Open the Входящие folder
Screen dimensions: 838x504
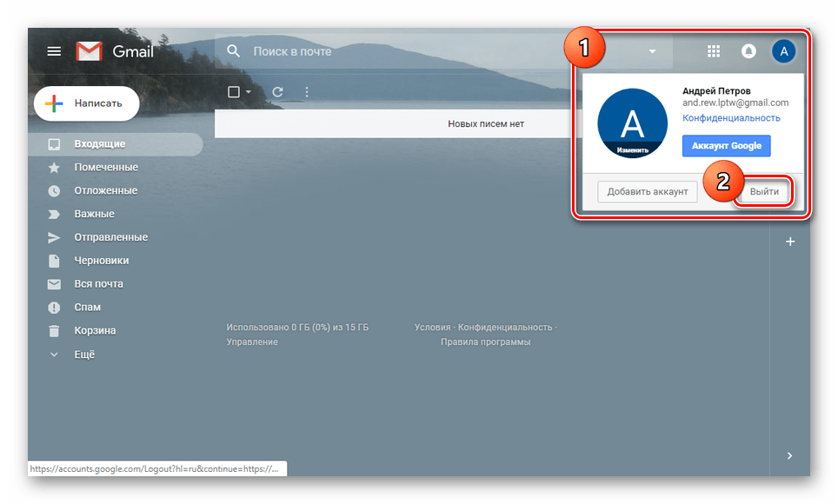(x=116, y=143)
